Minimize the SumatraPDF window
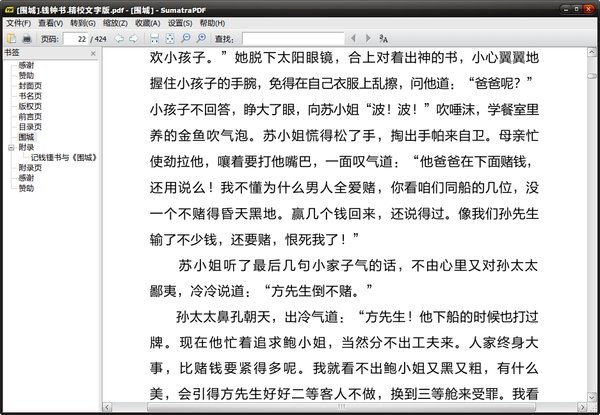Image resolution: width=600 pixels, height=415 pixels. click(566, 9)
